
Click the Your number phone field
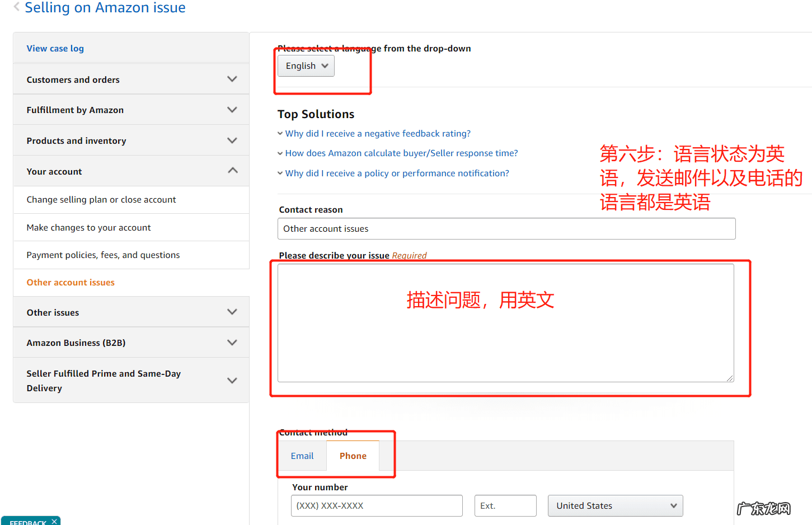click(377, 505)
